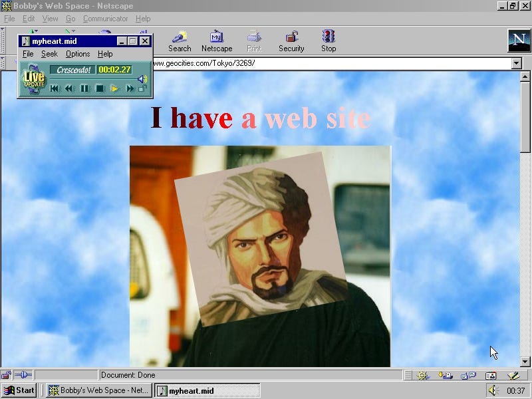Screen dimensions: 532x399
Task: Click the Search toolbar button in Netscape
Action: (180, 41)
